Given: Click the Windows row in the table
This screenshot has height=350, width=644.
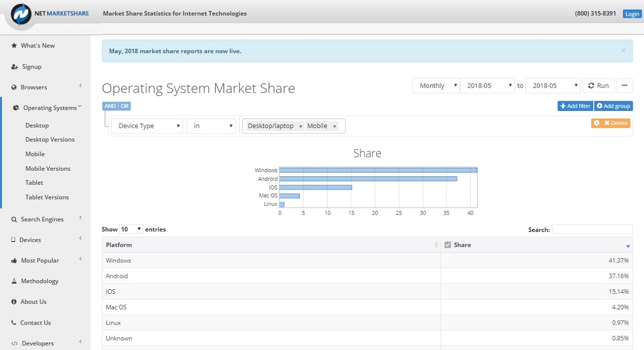Looking at the screenshot, I should [x=367, y=260].
